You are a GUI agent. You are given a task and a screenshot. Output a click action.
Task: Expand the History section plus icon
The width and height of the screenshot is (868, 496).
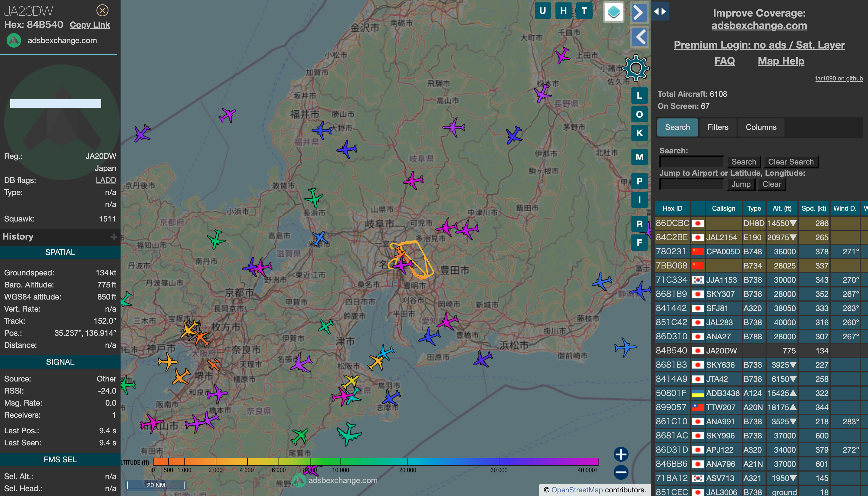pos(114,237)
